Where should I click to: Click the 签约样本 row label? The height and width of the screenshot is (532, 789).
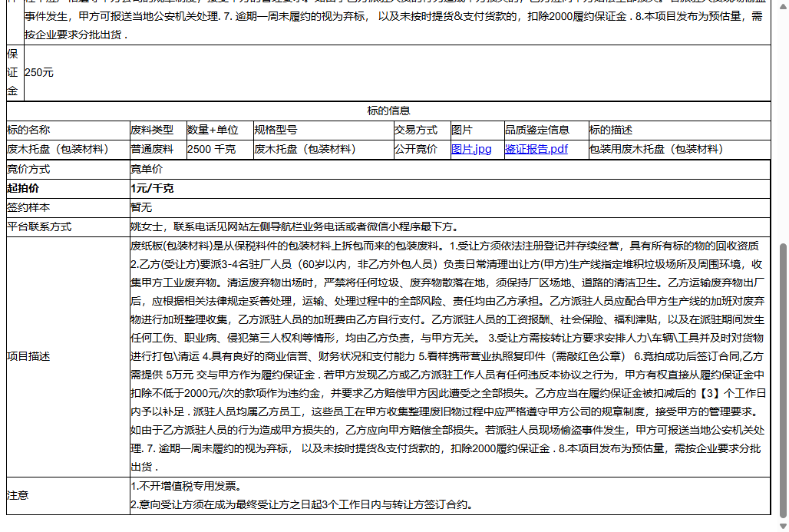[28, 207]
